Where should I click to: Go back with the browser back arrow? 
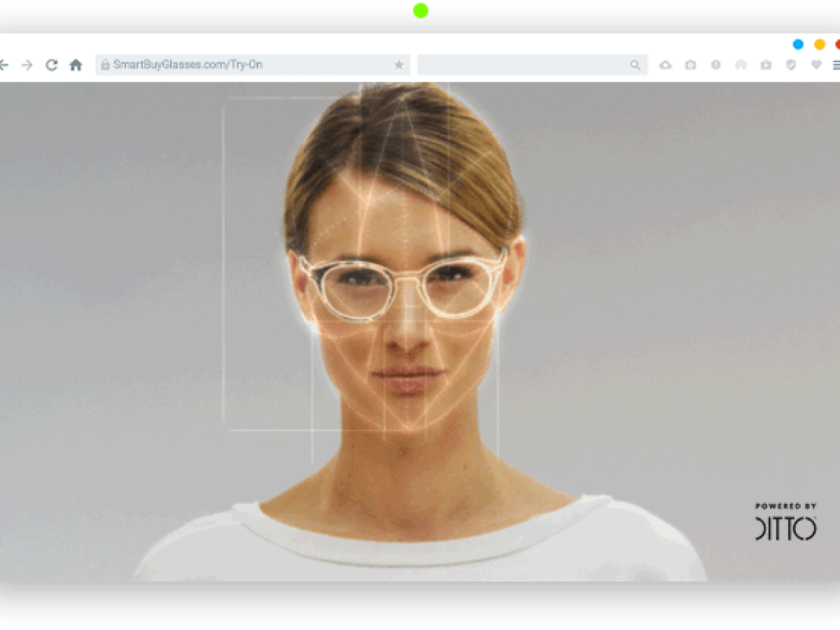point(3,65)
